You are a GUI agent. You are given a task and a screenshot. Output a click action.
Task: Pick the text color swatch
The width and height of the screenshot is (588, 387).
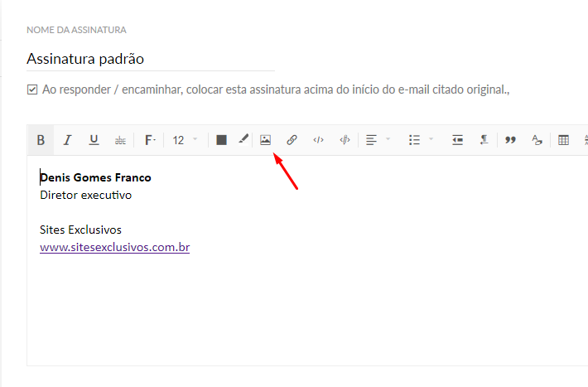click(221, 140)
